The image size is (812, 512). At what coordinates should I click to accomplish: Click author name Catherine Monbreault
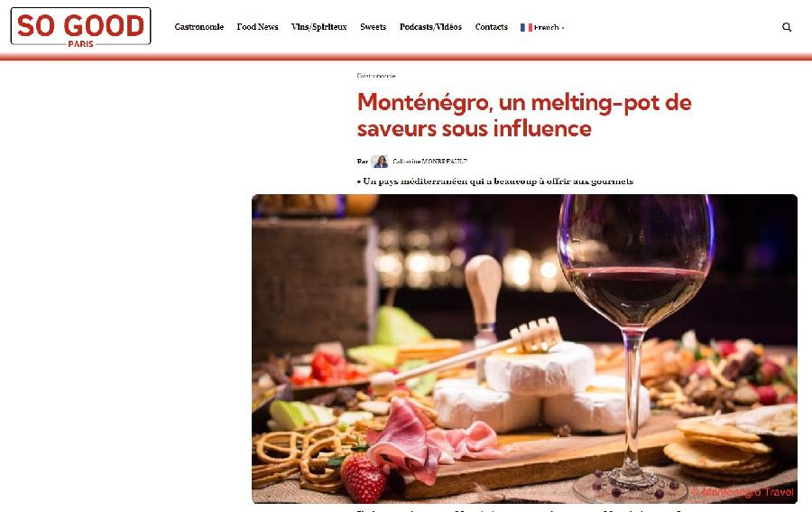[x=429, y=161]
